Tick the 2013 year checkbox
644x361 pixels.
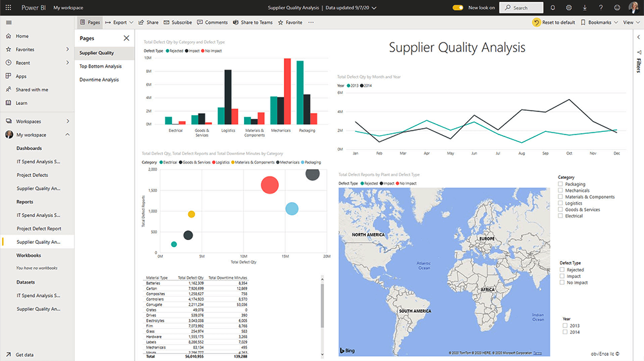(x=565, y=326)
